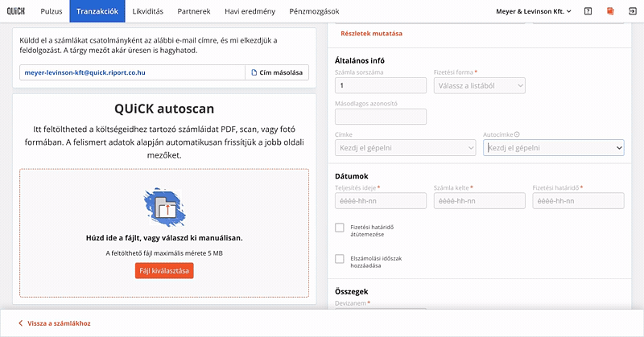The height and width of the screenshot is (337, 644).
Task: Click the meyer-levinson-kft email address
Action: click(x=85, y=72)
